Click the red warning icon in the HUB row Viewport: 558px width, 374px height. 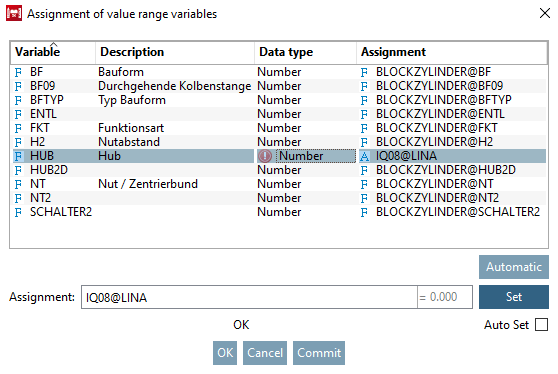[x=265, y=156]
